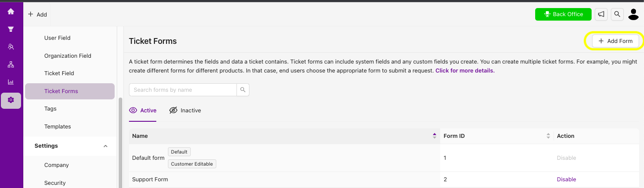
Task: Open the settings gear icon in sidebar
Action: (11, 100)
